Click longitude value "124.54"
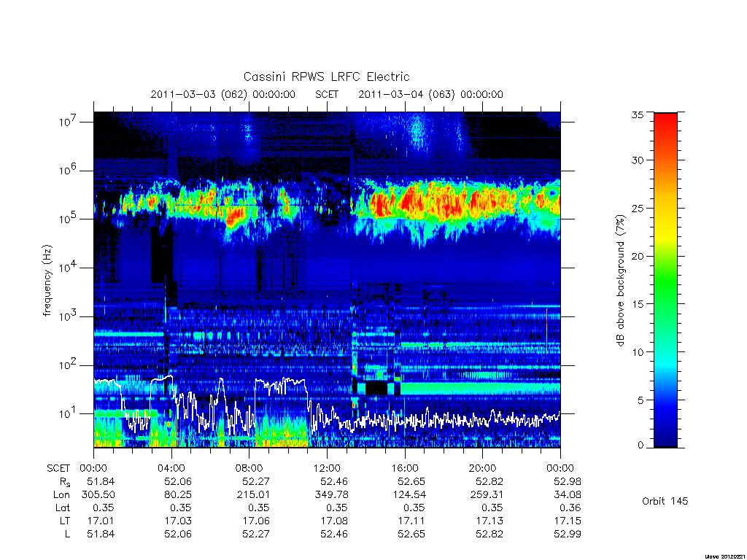747x560 pixels. pyautogui.click(x=409, y=495)
